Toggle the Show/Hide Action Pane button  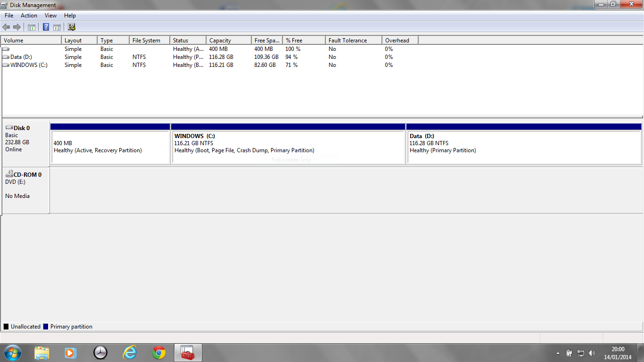[57, 27]
